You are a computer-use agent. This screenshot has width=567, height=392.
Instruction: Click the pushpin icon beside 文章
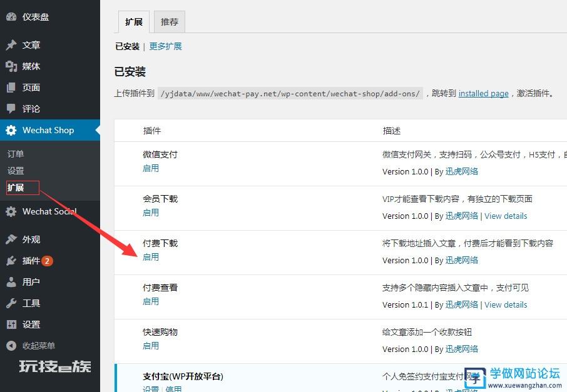coord(11,45)
